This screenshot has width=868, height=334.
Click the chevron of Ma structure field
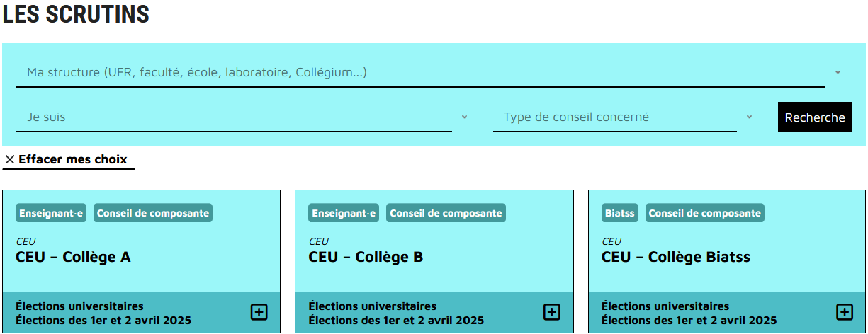[x=838, y=72]
